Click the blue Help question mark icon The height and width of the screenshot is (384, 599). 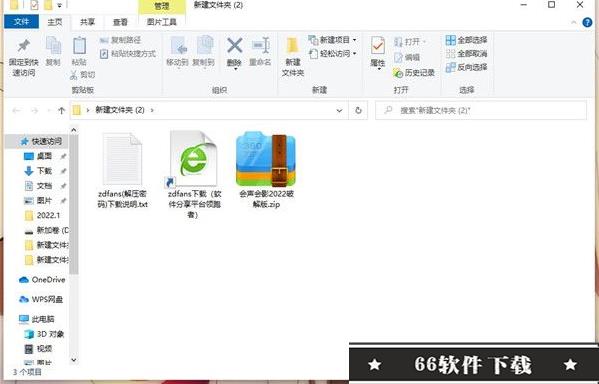[x=588, y=23]
